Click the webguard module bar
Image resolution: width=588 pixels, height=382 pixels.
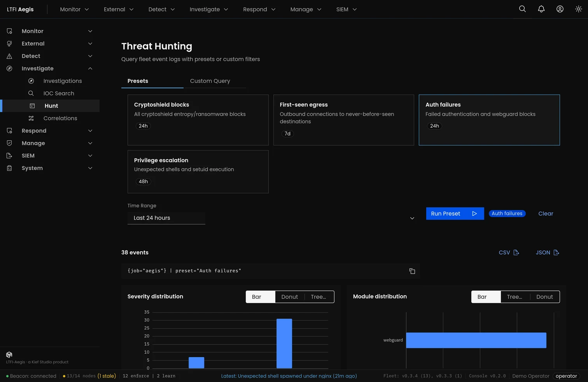pos(476,340)
